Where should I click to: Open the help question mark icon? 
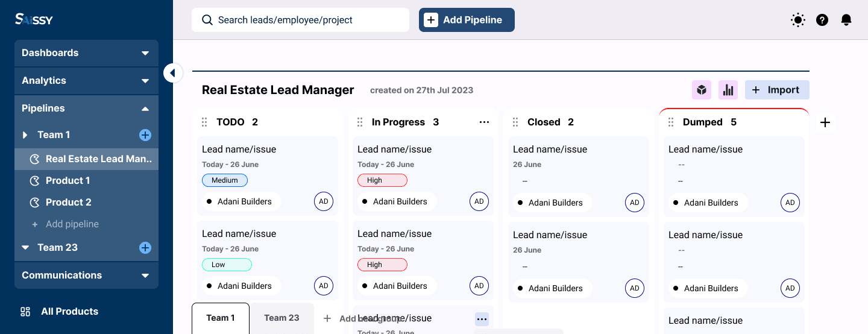(x=822, y=20)
